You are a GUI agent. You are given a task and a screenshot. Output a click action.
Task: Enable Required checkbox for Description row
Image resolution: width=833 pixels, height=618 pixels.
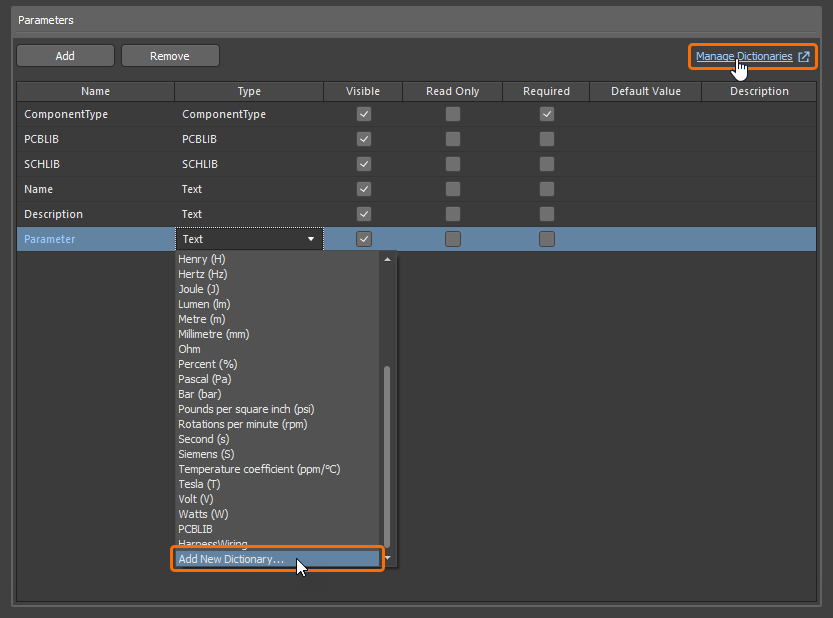pyautogui.click(x=547, y=214)
